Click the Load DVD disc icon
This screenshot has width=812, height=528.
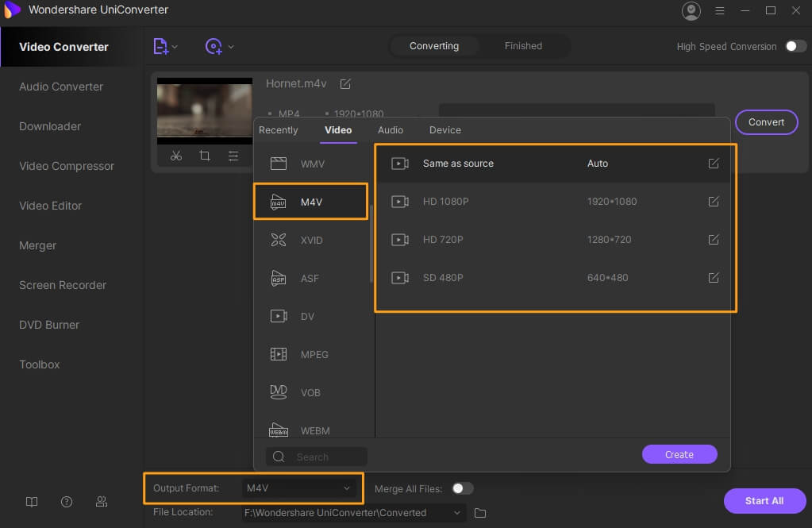click(214, 46)
